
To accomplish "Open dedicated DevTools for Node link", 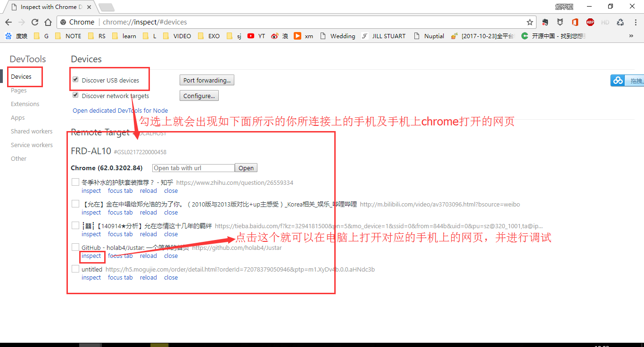I will tap(120, 110).
